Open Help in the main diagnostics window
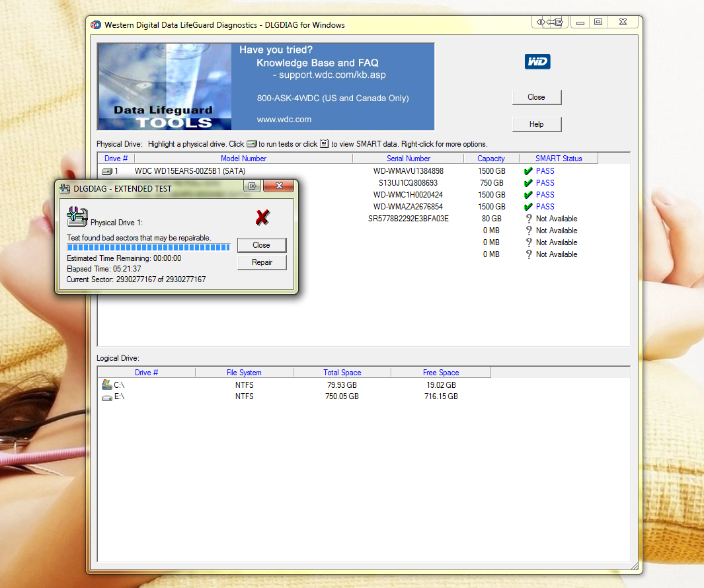This screenshot has width=704, height=588. pos(537,124)
